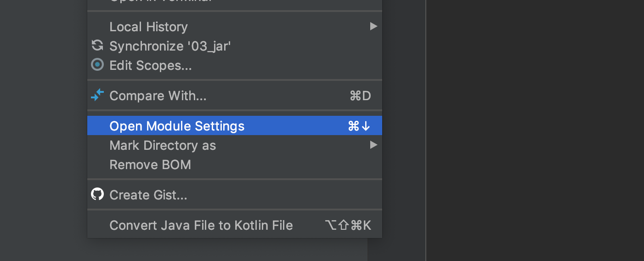
Task: Choose Open Module Settings
Action: coord(235,125)
